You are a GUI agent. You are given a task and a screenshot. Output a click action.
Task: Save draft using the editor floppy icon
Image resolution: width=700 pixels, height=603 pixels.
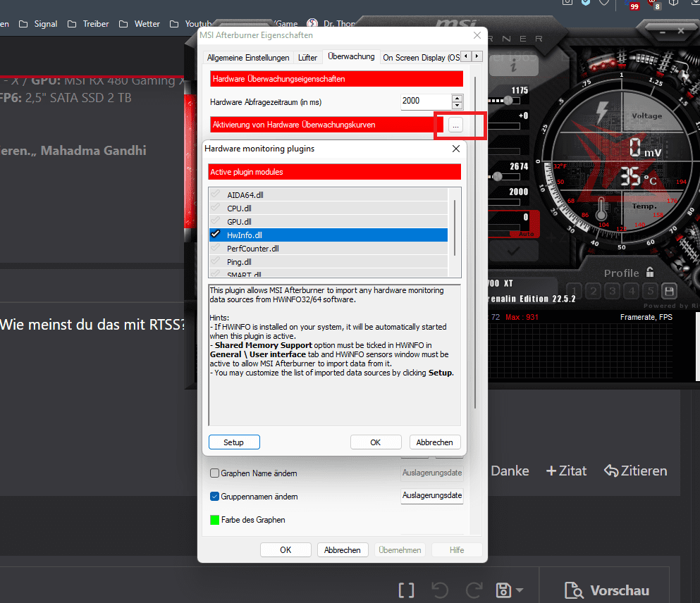tap(503, 590)
